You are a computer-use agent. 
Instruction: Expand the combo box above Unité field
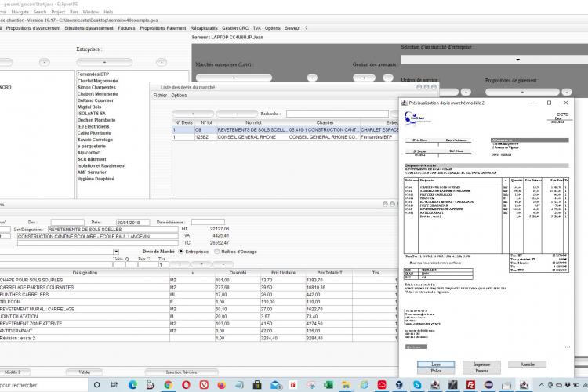pos(116,252)
